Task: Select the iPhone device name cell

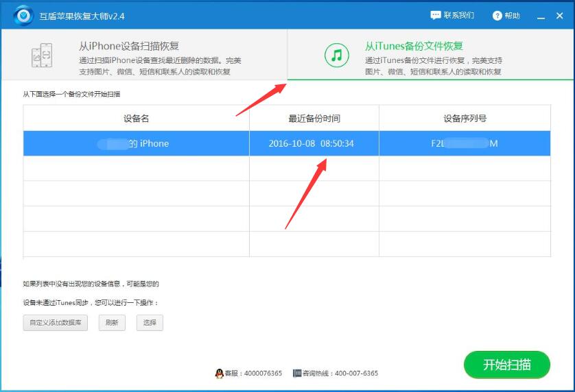Action: pyautogui.click(x=137, y=143)
